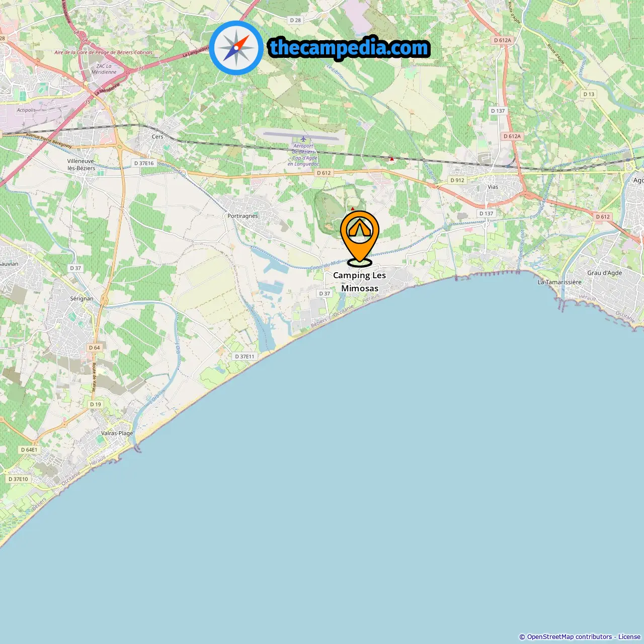Select the Villeneuve-lès-Béziers label

click(x=82, y=165)
